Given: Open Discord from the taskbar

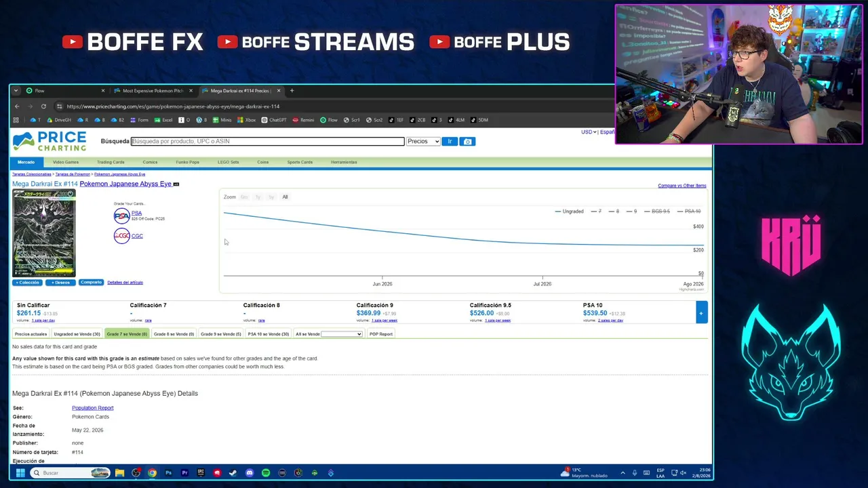Looking at the screenshot, I should [x=250, y=473].
